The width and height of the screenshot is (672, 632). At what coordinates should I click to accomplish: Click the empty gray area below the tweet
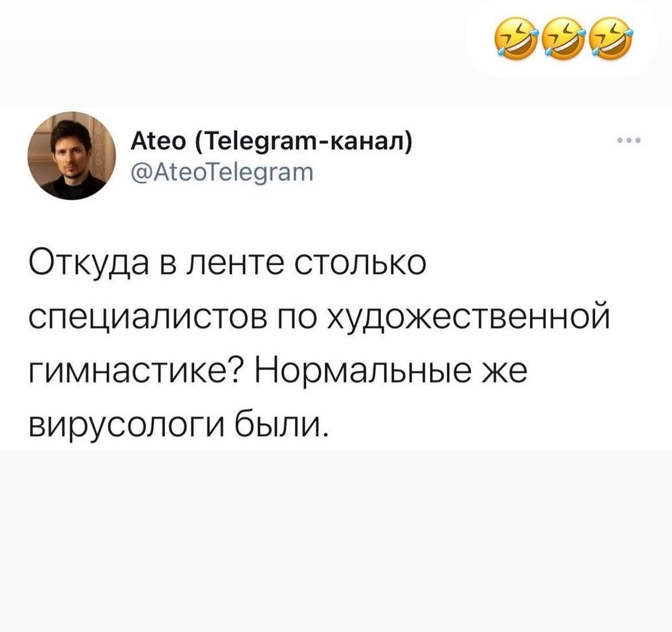click(336, 540)
